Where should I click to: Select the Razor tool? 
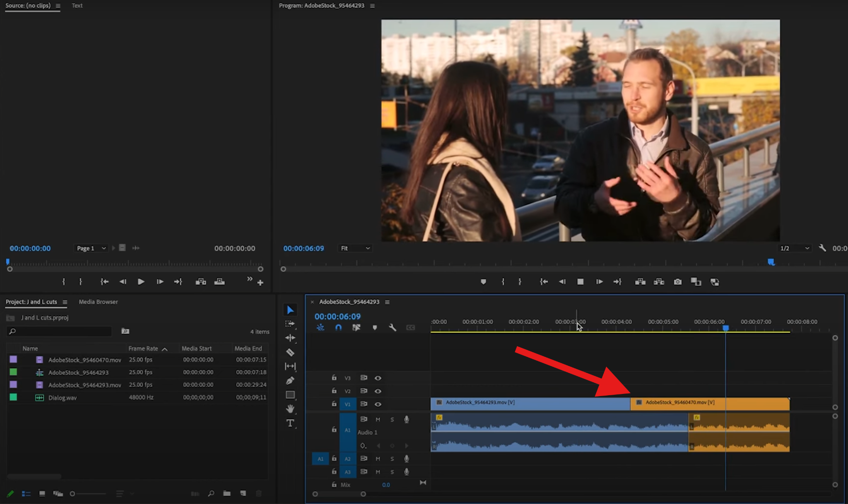[x=290, y=352]
